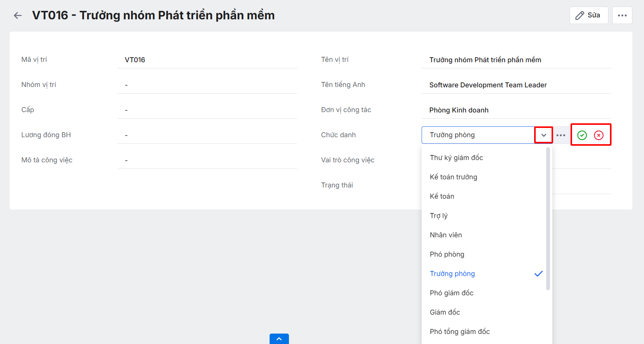This screenshot has width=644, height=344.
Task: Select Trợ lý in the dropdown
Action: (x=439, y=216)
